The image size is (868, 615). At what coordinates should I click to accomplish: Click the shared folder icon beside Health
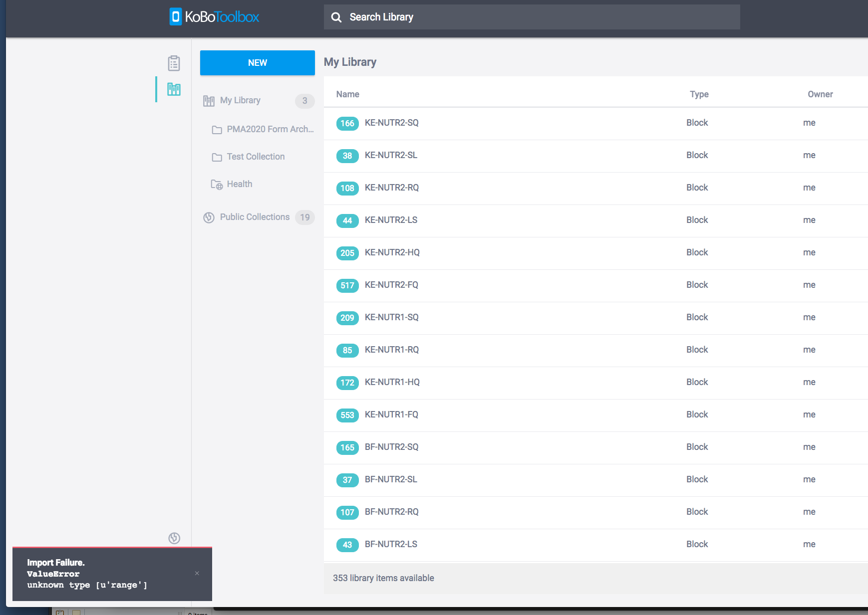pyautogui.click(x=216, y=185)
